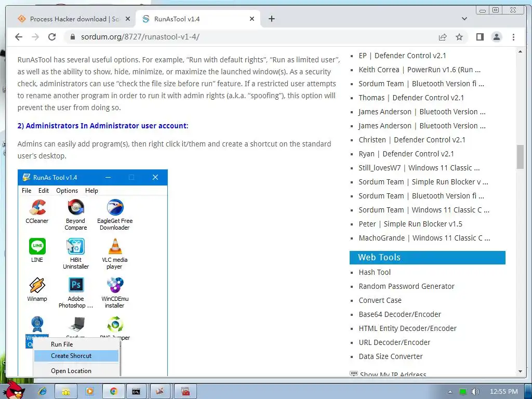Show hidden system tray icons

pyautogui.click(x=450, y=392)
